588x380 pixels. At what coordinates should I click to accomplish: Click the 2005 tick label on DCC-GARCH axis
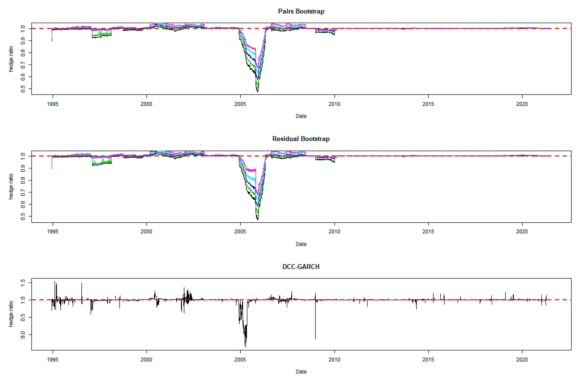[x=240, y=360]
